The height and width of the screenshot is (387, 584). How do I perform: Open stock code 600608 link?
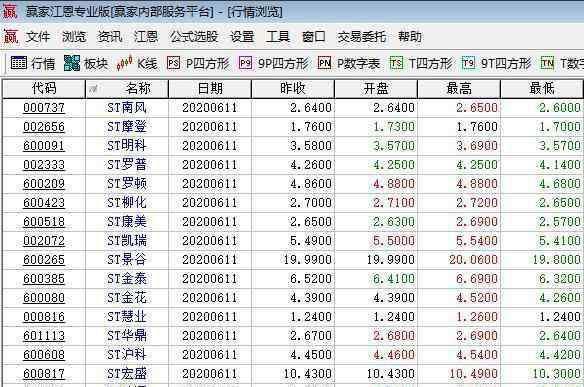click(44, 355)
